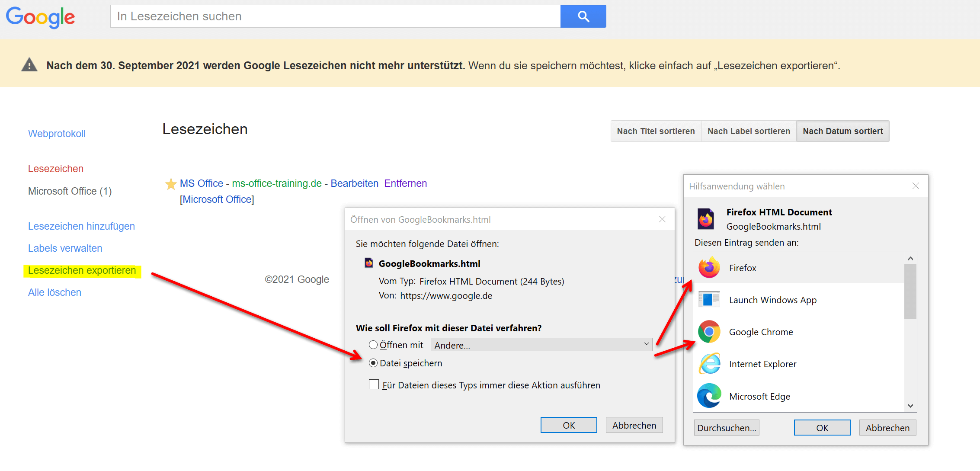Click the Firefox HTML Document icon in the helper dialog
The height and width of the screenshot is (471, 980).
pyautogui.click(x=706, y=219)
